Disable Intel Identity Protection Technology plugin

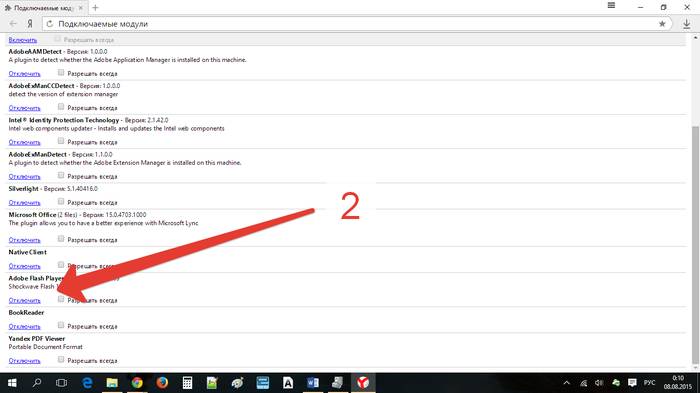tap(25, 142)
